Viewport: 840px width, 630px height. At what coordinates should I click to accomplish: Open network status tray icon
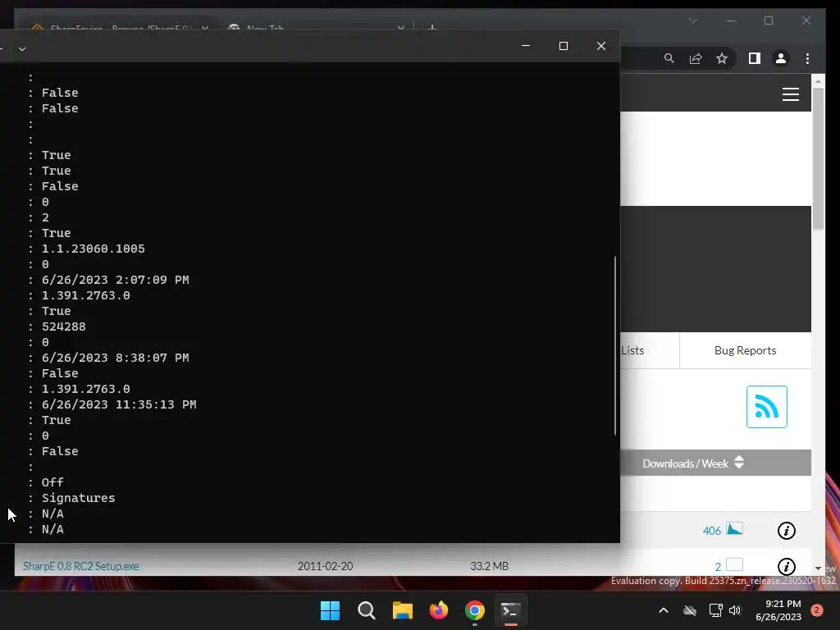(x=715, y=610)
